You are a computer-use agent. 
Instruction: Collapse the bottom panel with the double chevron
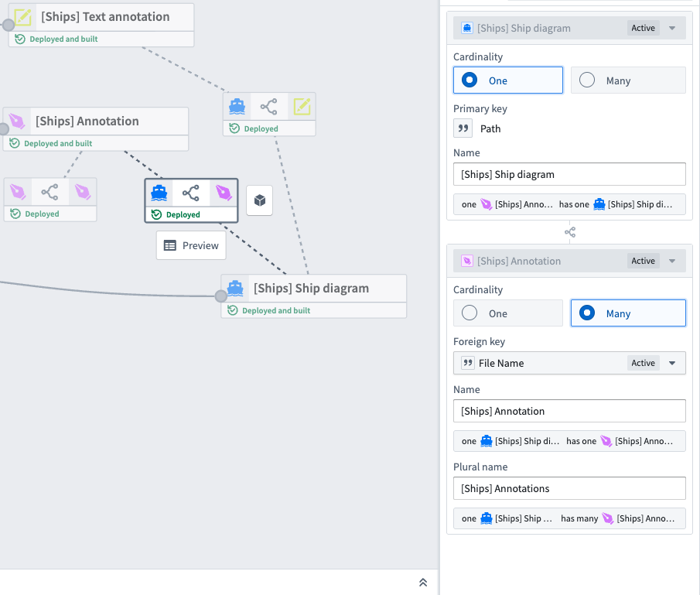pos(423,582)
